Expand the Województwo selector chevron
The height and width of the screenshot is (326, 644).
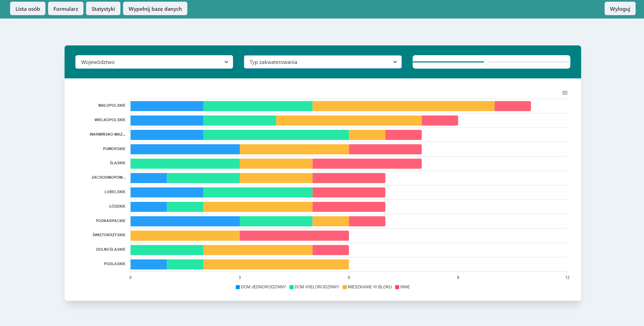[226, 62]
